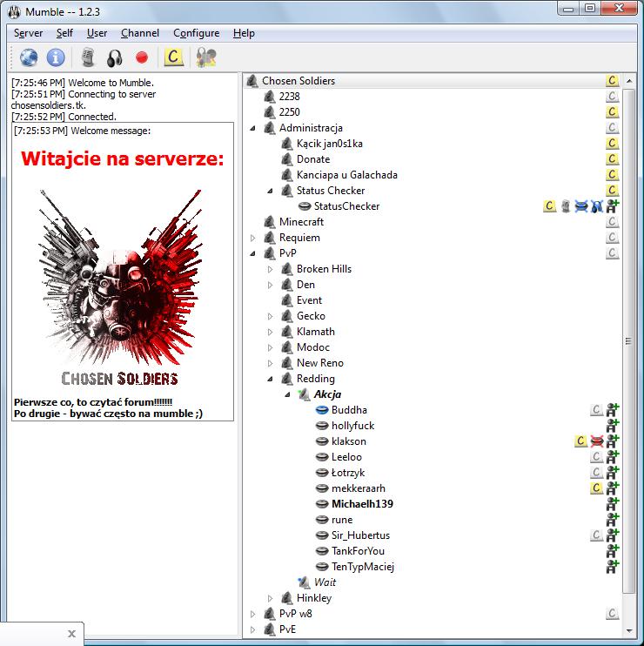Select user rune in the list

point(342,519)
